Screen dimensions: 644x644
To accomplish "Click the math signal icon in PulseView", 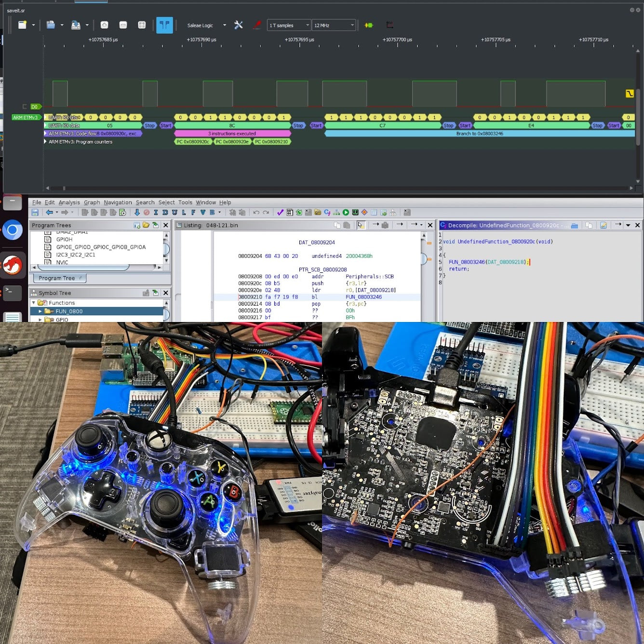I will click(x=389, y=25).
